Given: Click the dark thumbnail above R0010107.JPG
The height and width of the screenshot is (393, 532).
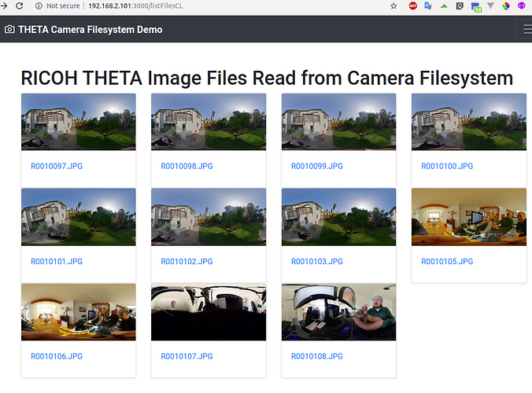Looking at the screenshot, I should coord(209,312).
